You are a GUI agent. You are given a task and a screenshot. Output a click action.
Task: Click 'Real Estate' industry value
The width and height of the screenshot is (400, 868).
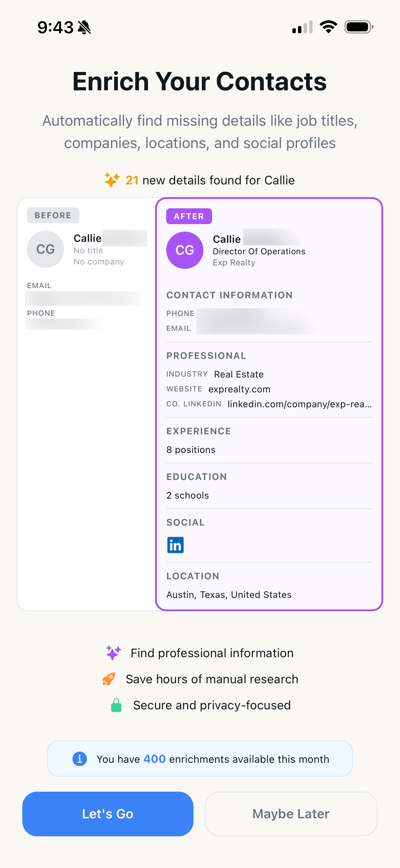(x=239, y=374)
